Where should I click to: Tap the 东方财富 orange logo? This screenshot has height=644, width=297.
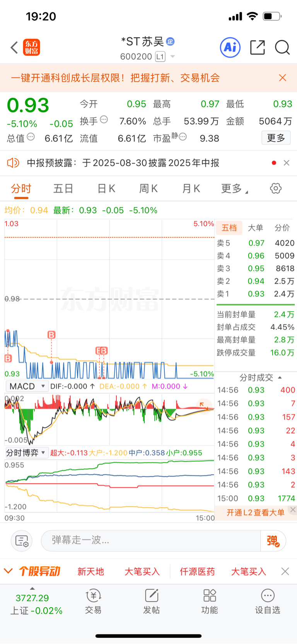31,48
